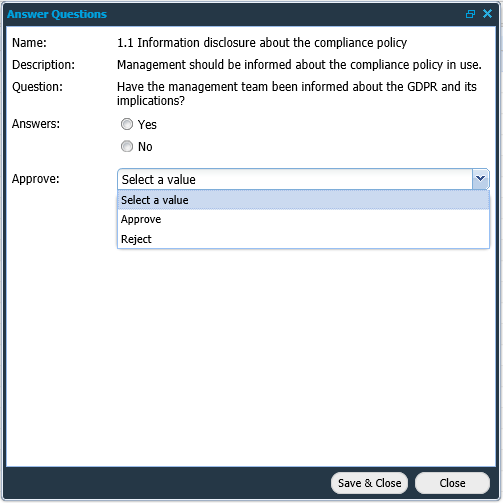Click the 'Question:' field label
Viewport: 503px width, 503px height.
pos(37,87)
